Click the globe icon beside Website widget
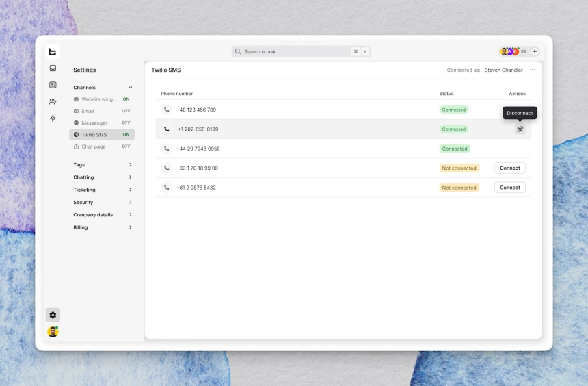The width and height of the screenshot is (588, 386). tap(76, 99)
